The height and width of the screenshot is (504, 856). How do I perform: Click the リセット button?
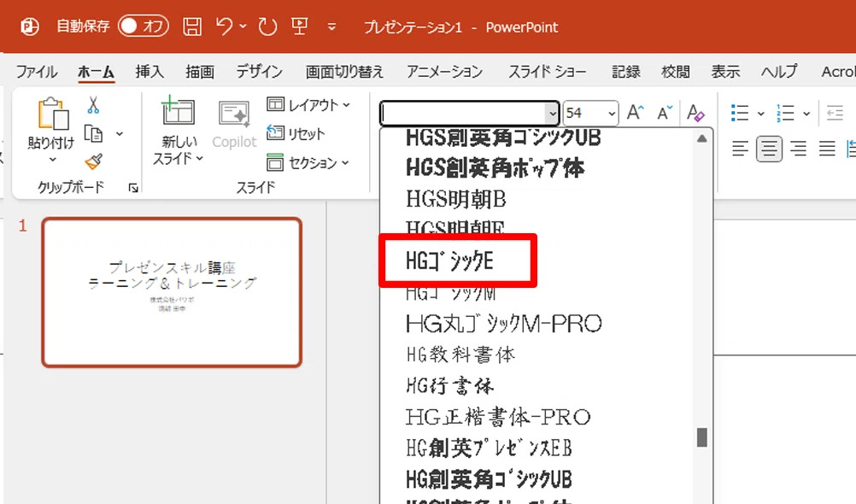(296, 133)
